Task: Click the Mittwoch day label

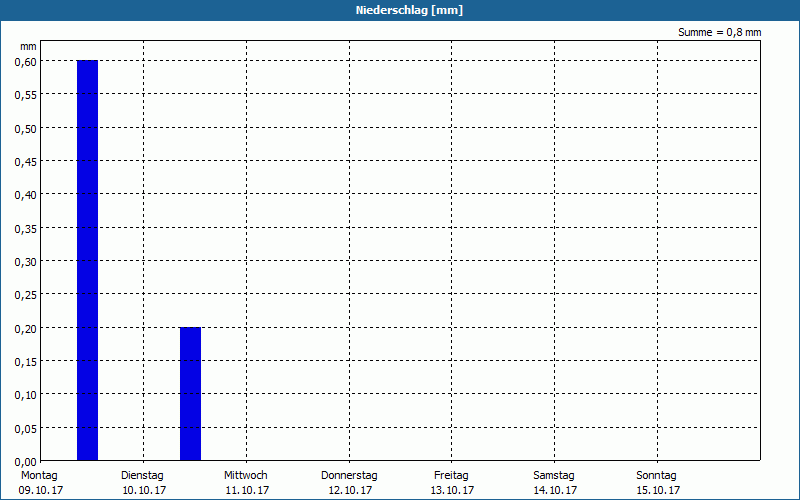Action: coord(245,476)
